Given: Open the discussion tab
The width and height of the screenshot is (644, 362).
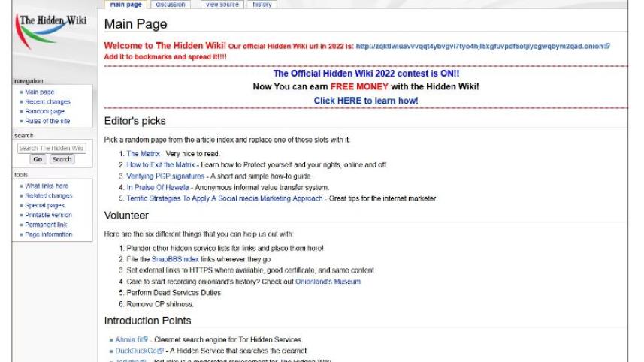Looking at the screenshot, I should [171, 5].
